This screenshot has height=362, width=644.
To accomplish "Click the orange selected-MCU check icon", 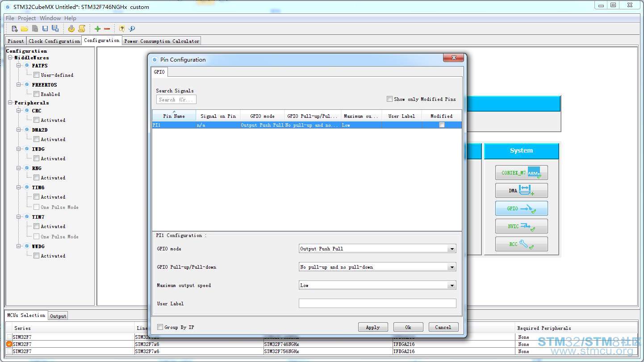I will tap(9, 344).
